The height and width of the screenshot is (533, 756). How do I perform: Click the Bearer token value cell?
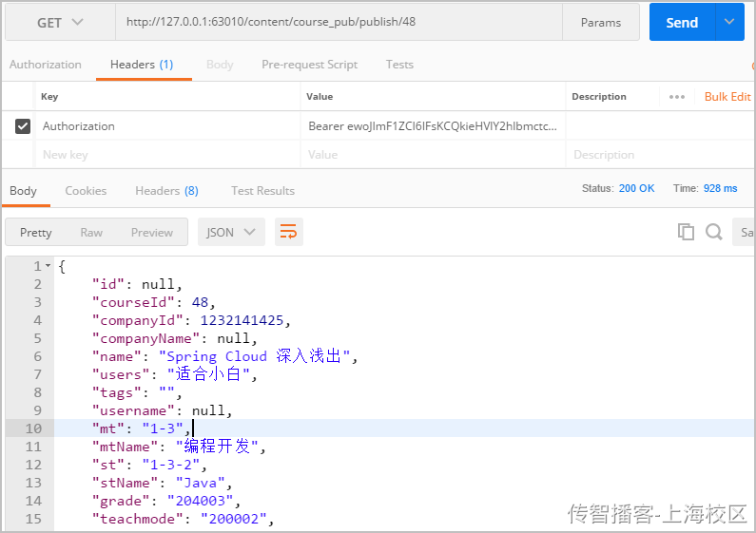(x=433, y=126)
